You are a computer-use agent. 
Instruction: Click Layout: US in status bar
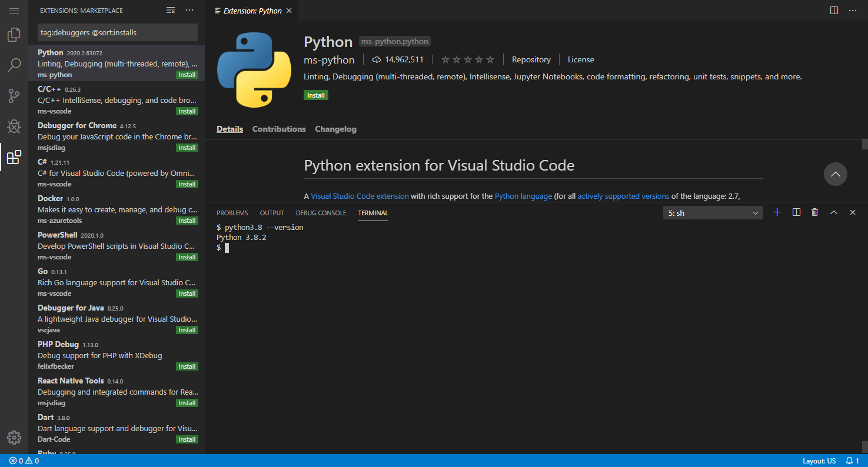(819, 461)
